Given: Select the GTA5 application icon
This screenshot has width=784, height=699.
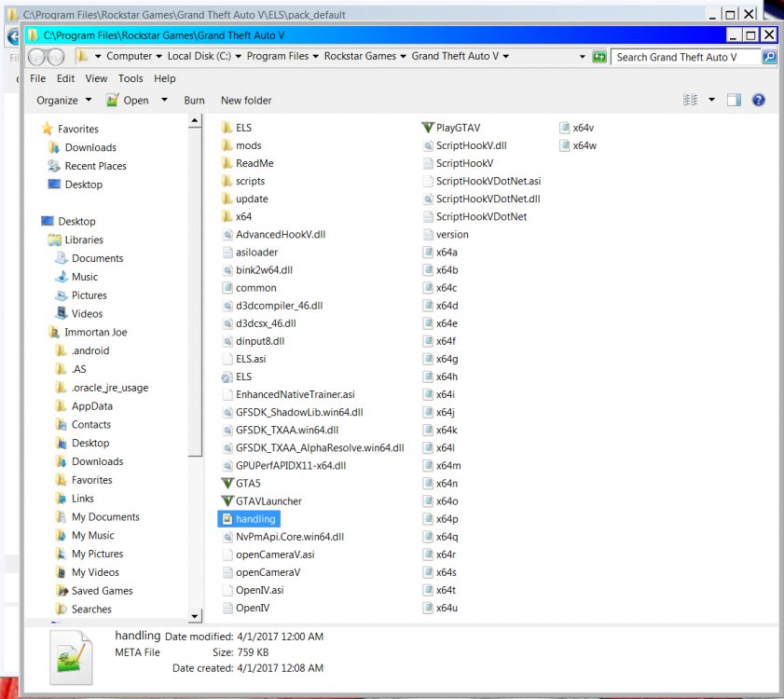Looking at the screenshot, I should coord(227,483).
